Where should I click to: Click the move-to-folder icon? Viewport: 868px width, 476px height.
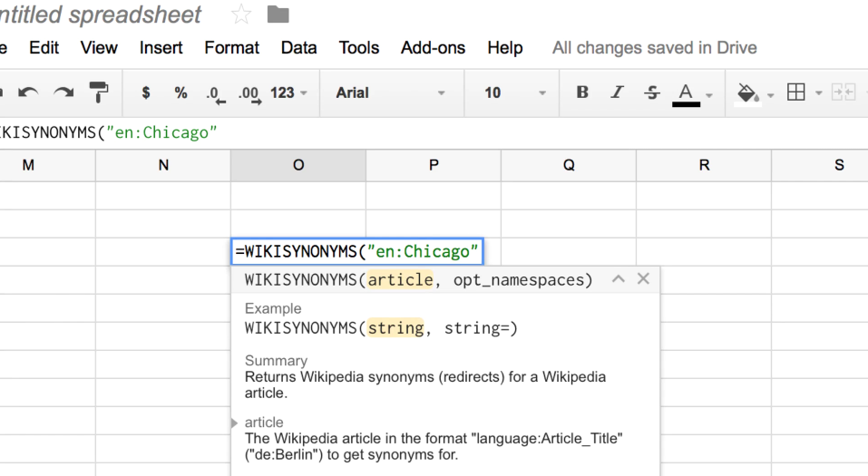278,14
